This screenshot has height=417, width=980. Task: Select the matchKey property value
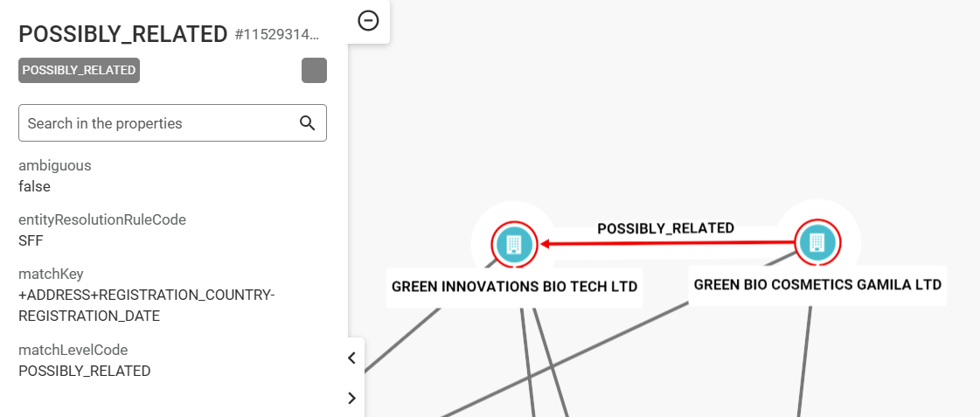click(147, 305)
